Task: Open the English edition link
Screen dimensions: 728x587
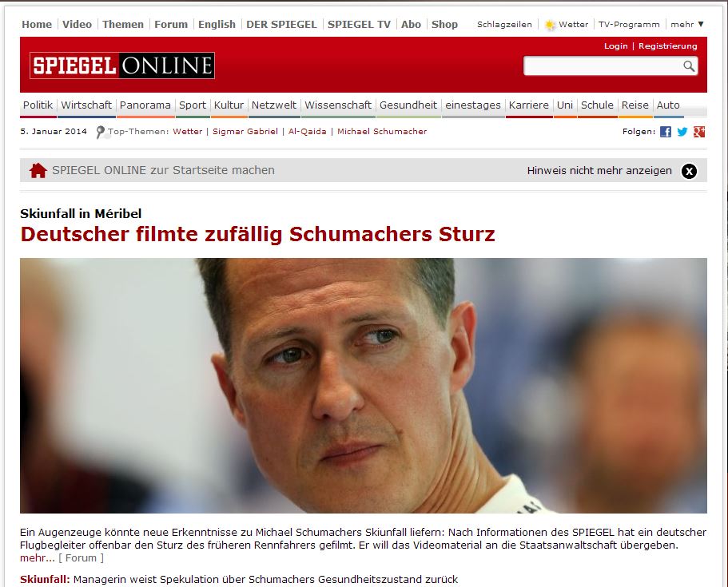Action: pyautogui.click(x=217, y=24)
